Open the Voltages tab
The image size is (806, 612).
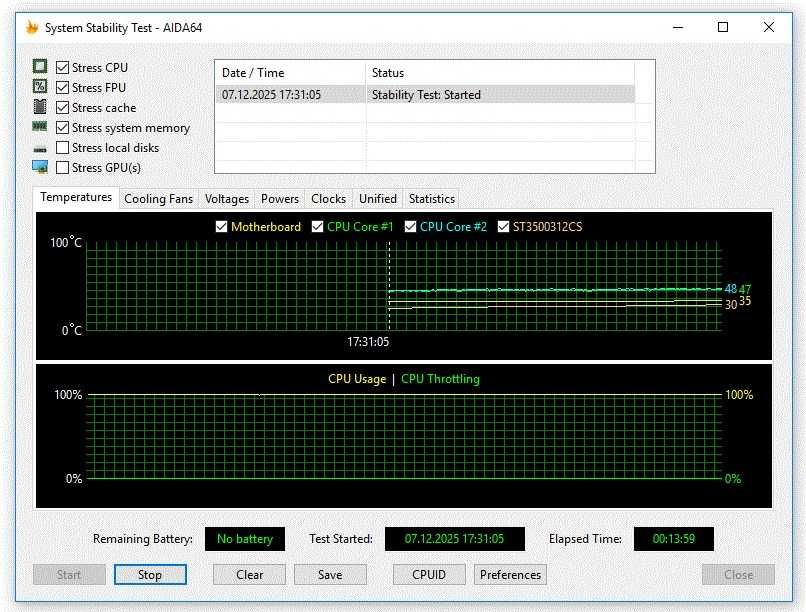click(227, 199)
